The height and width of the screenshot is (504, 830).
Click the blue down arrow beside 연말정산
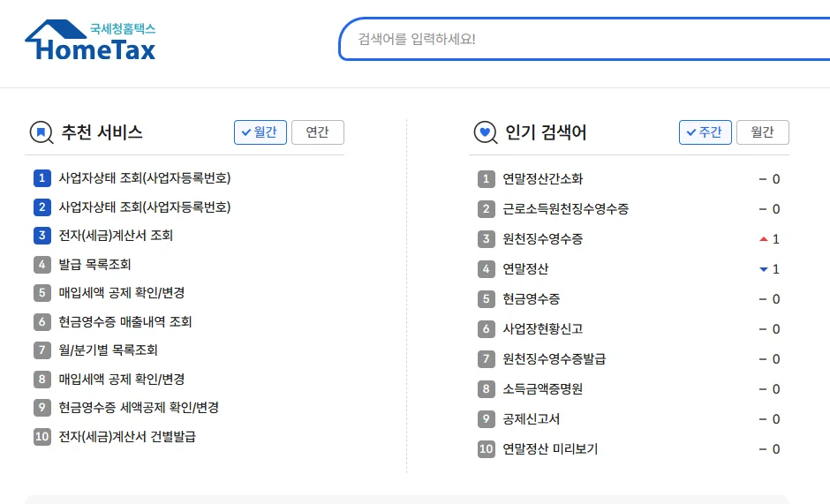[763, 269]
